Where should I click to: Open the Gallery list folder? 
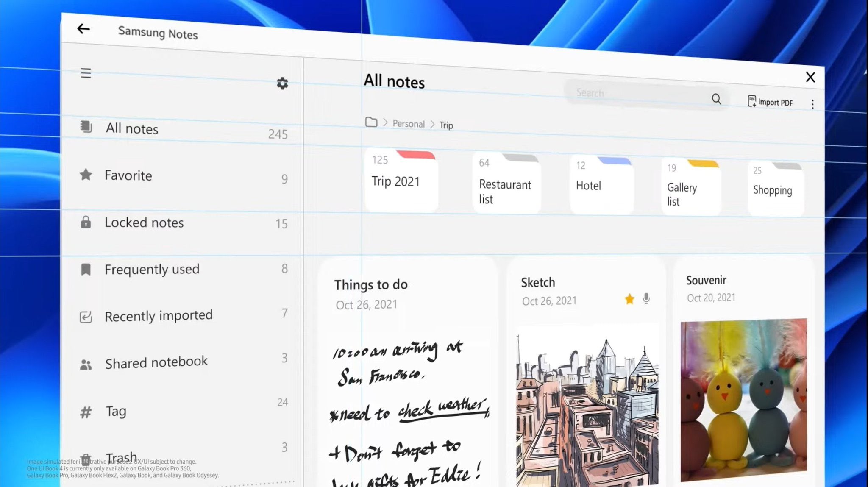click(x=691, y=187)
